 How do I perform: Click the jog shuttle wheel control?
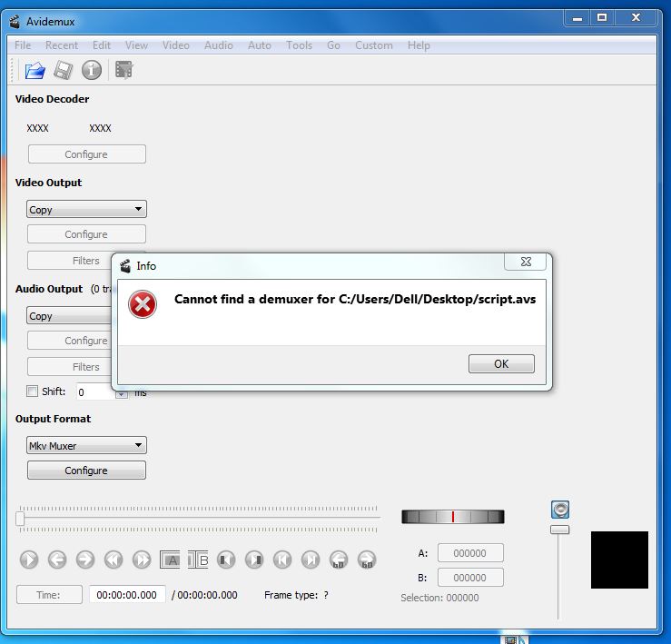click(453, 517)
